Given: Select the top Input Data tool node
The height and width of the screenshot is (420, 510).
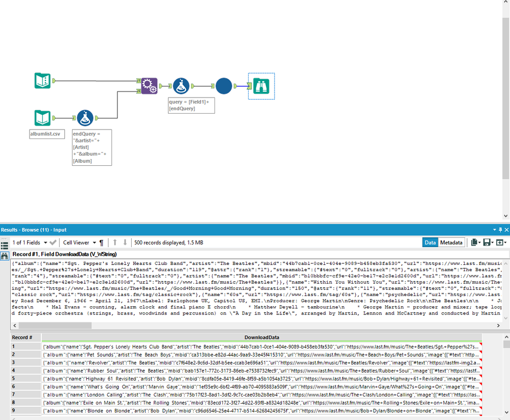Looking at the screenshot, I should 42,81.
